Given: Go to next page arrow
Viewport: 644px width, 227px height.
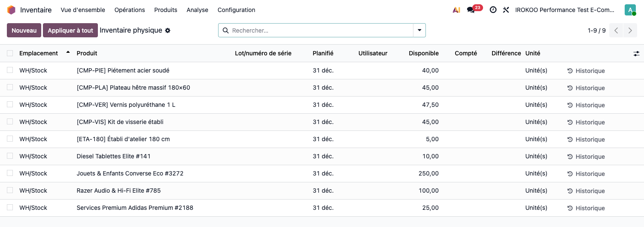Looking at the screenshot, I should [x=630, y=30].
